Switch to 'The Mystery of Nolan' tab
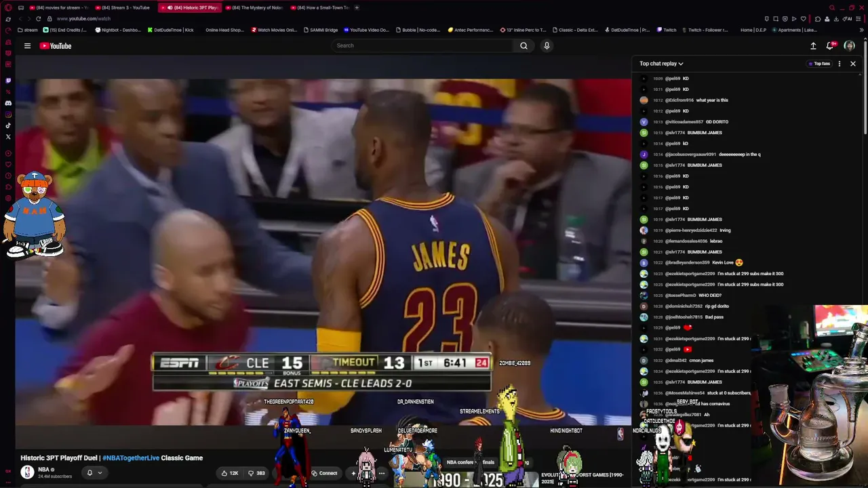The width and height of the screenshot is (868, 488). click(x=255, y=7)
